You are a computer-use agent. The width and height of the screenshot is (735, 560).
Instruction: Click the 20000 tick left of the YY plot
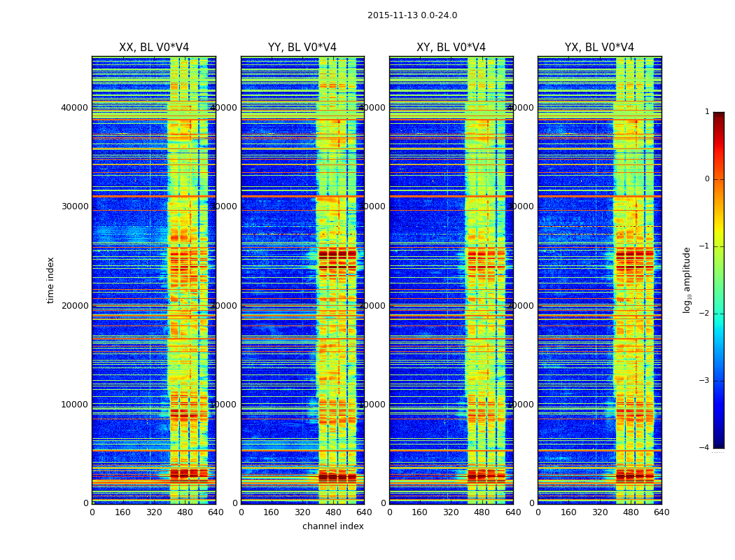click(x=223, y=305)
